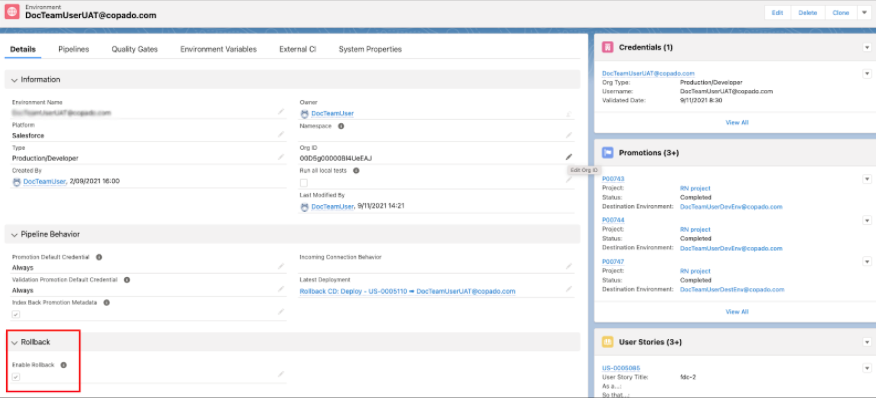The width and height of the screenshot is (876, 398).
Task: Click info icon beside Promotion Default Credential
Action: pyautogui.click(x=99, y=257)
